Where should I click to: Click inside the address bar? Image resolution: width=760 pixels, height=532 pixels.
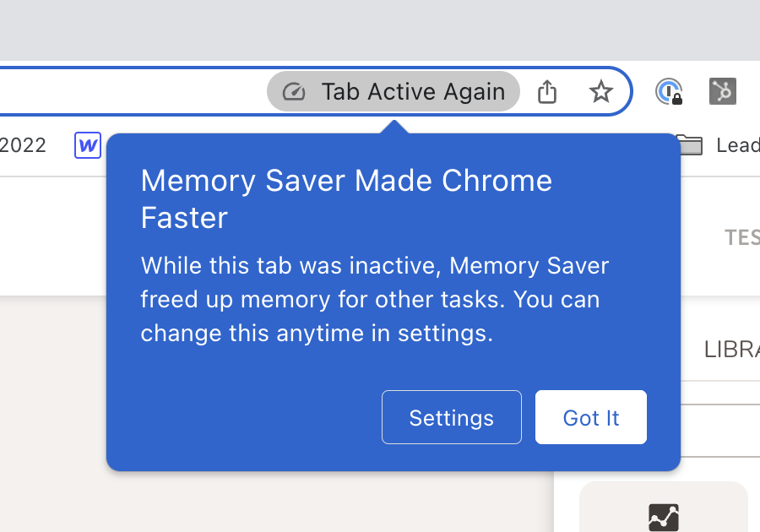[127, 91]
